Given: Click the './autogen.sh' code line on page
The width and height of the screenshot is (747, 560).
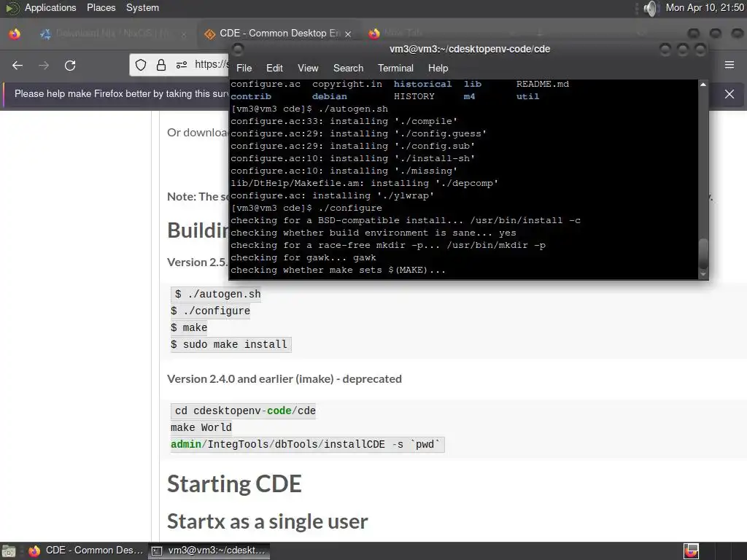Looking at the screenshot, I should tap(217, 294).
